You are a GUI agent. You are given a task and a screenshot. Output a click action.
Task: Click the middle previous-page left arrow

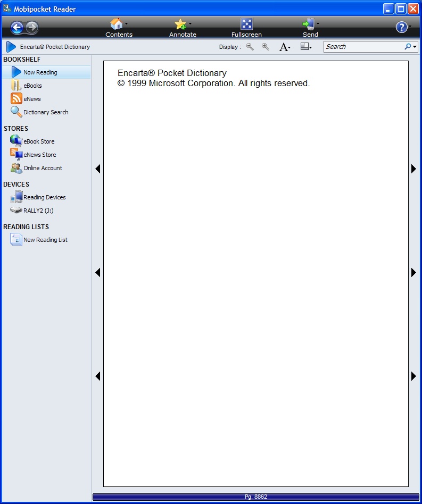(x=98, y=273)
